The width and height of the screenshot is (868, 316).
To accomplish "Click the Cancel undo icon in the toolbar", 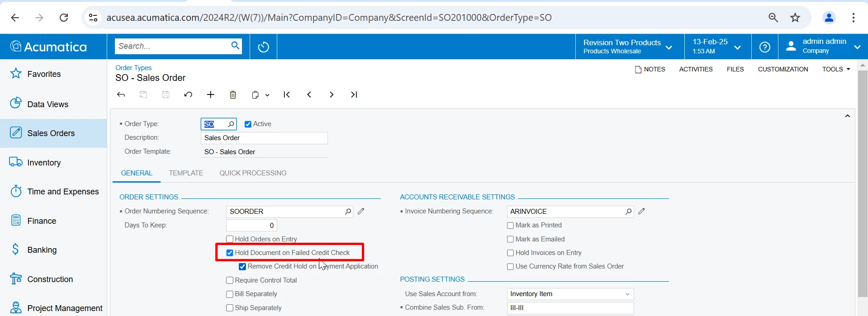I will click(188, 94).
